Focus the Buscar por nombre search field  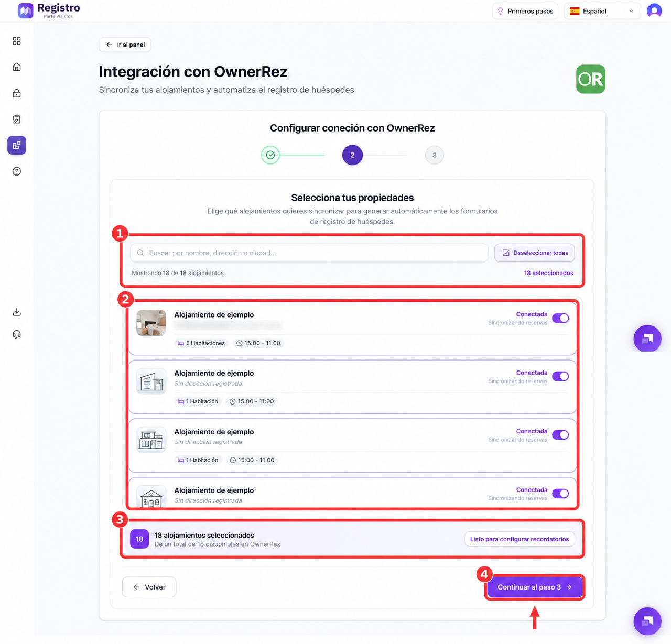coord(309,253)
